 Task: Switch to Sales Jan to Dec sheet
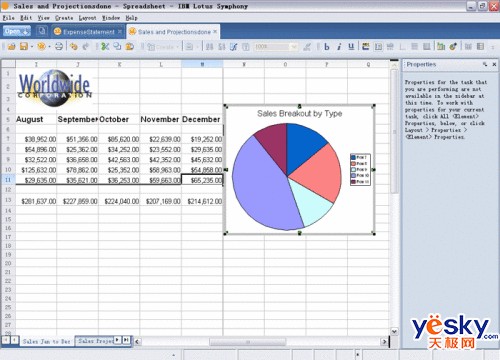[46, 341]
